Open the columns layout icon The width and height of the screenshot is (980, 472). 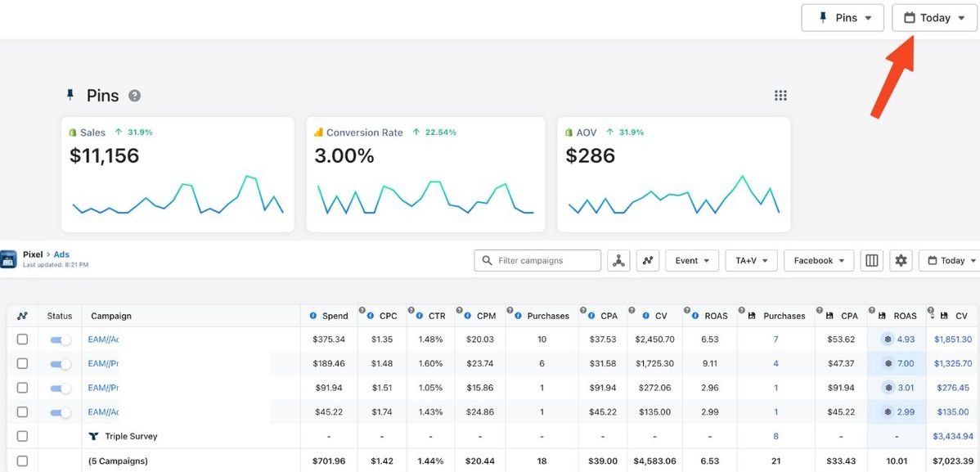872,261
